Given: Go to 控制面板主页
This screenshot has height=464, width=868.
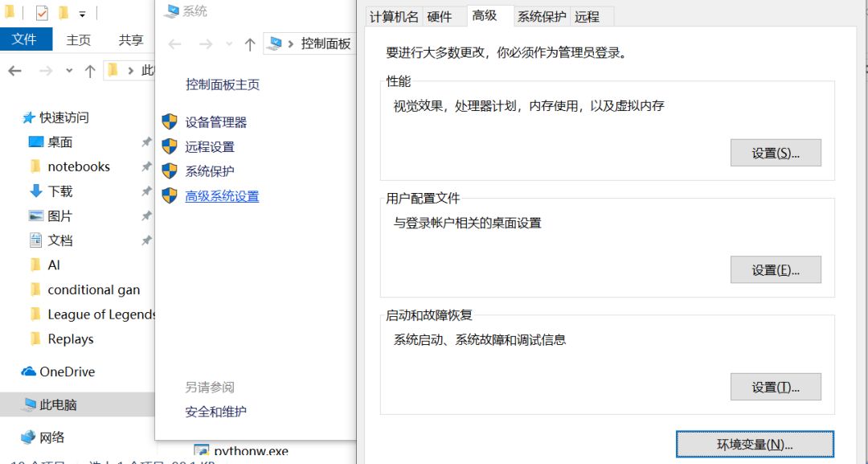Looking at the screenshot, I should pyautogui.click(x=223, y=84).
